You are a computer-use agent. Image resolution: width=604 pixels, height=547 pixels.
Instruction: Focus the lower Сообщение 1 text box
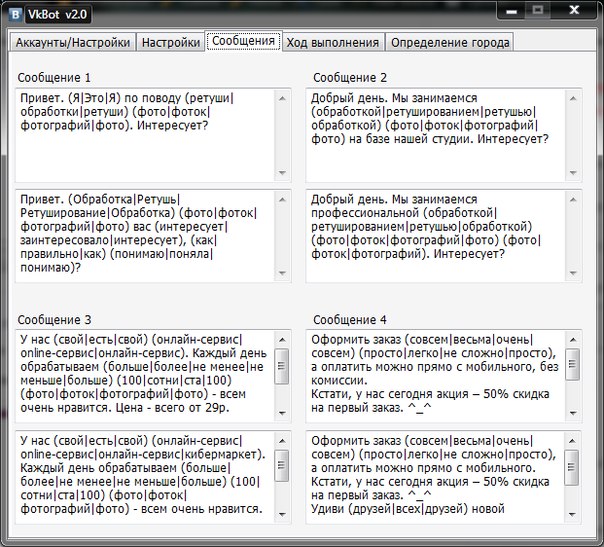(x=144, y=236)
